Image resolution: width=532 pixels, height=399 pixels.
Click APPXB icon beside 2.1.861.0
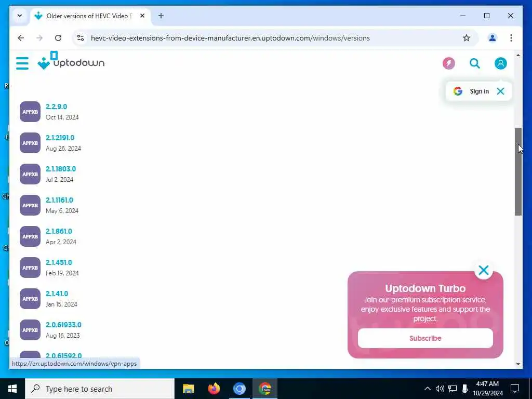click(x=30, y=236)
